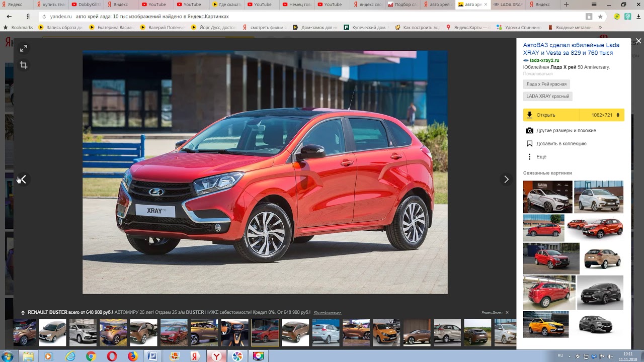
Task: Launch Opera from the taskbar
Action: pos(112,356)
